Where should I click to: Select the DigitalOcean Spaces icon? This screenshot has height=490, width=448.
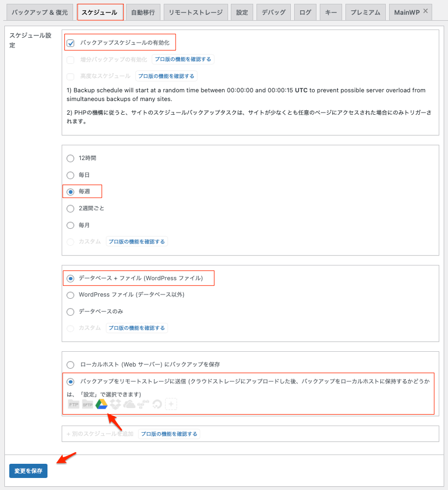point(157,404)
